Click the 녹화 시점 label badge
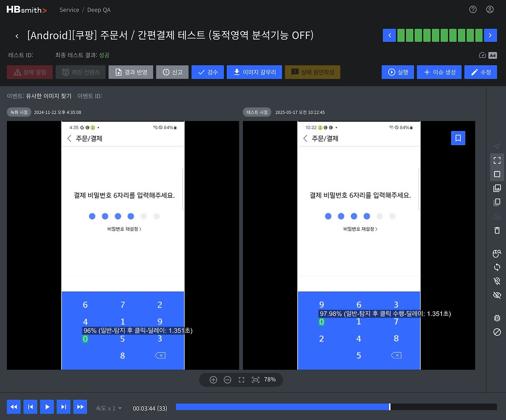This screenshot has width=506, height=420. 19,112
